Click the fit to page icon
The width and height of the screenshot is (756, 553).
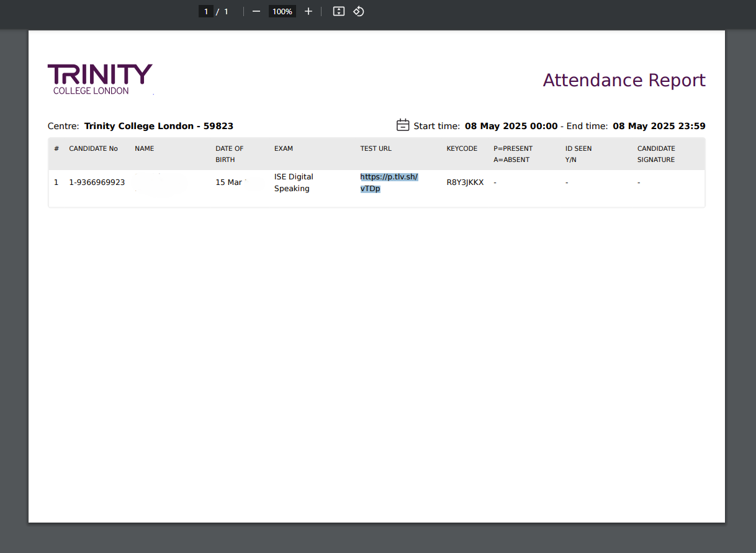(339, 11)
